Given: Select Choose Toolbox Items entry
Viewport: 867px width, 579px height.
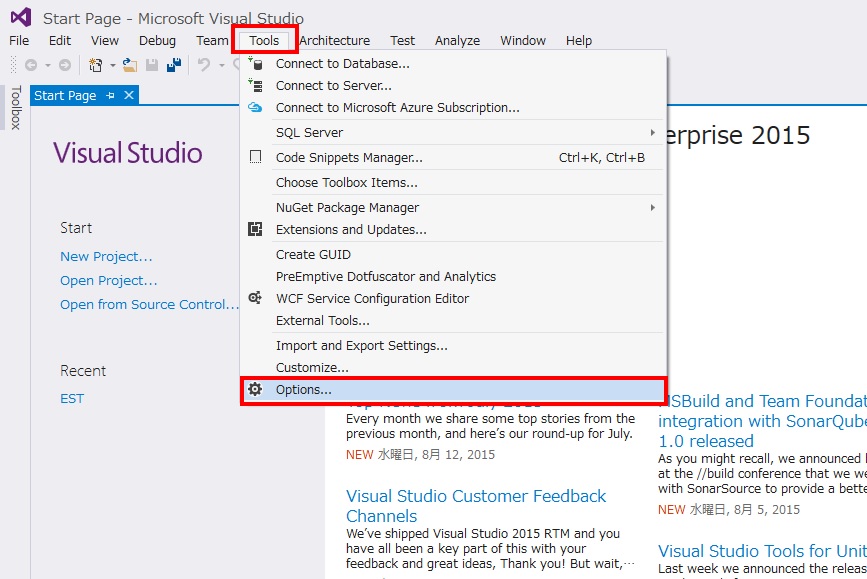Looking at the screenshot, I should (453, 182).
